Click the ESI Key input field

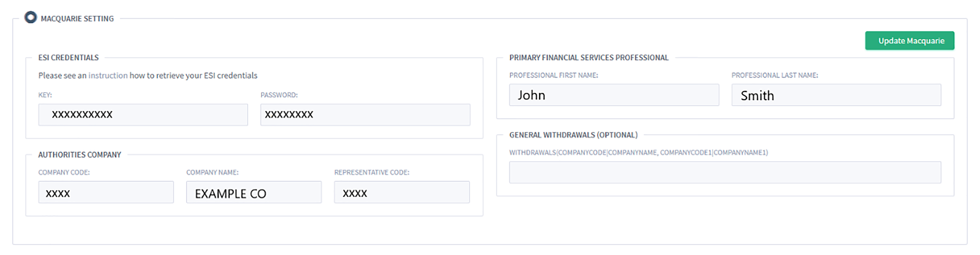click(143, 115)
